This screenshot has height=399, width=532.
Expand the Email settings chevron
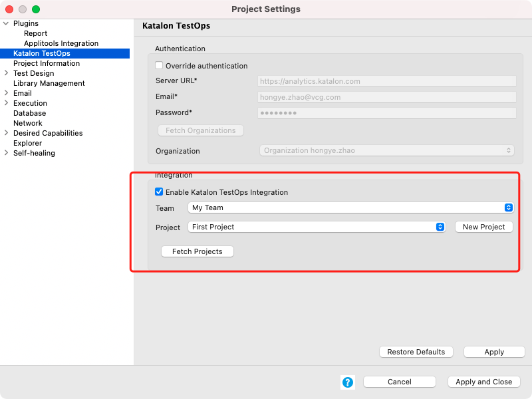pos(6,93)
